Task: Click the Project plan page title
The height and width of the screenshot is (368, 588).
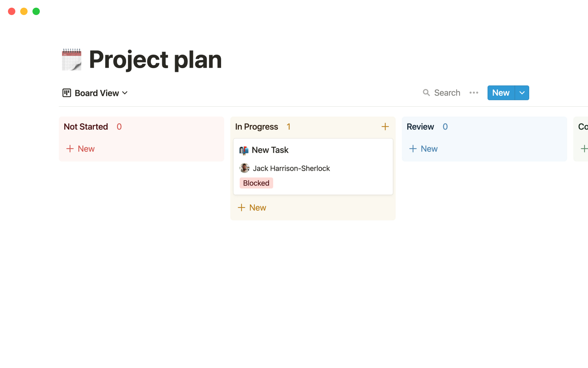Action: click(155, 59)
